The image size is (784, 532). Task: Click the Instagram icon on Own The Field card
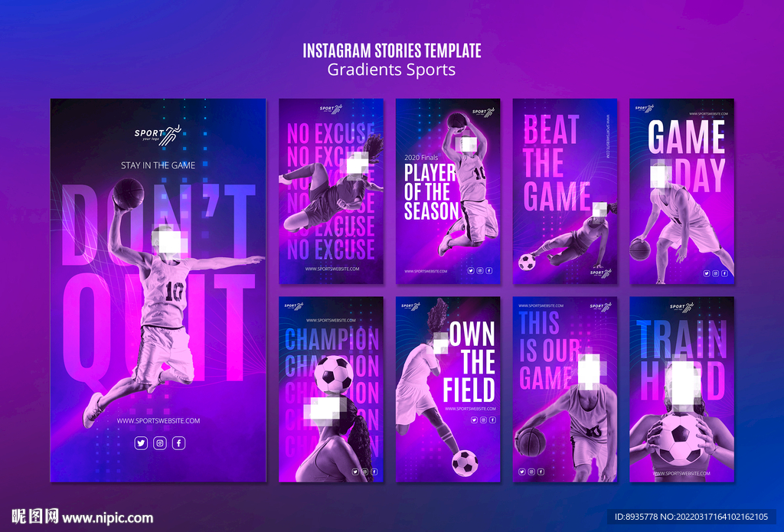click(483, 420)
